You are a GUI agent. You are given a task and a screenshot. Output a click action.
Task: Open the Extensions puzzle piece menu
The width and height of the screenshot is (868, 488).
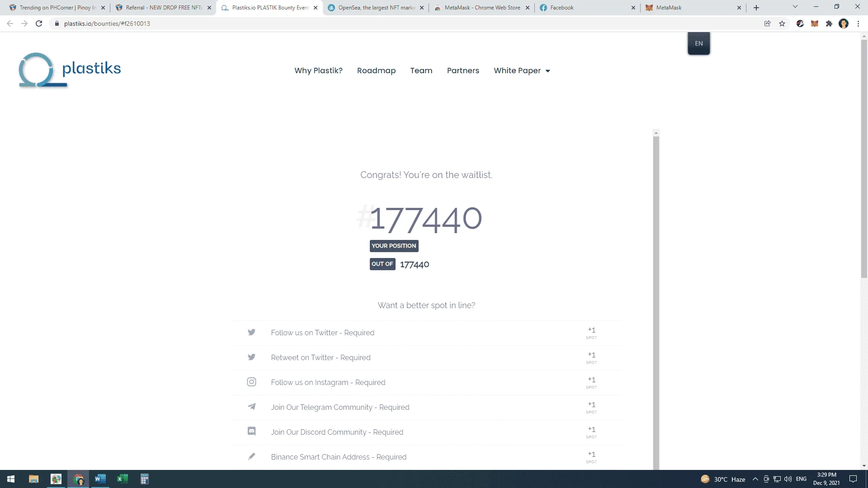[829, 23]
